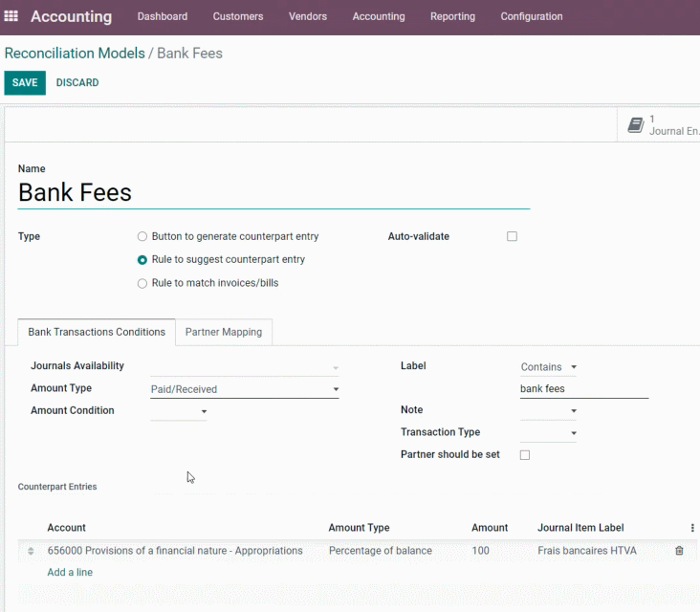Open the Reporting menu
This screenshot has height=612, width=700.
(452, 16)
